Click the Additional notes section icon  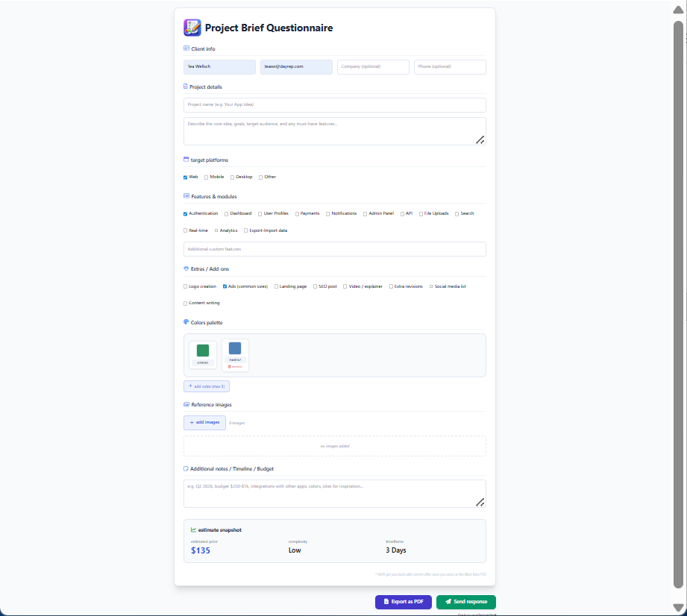click(186, 468)
